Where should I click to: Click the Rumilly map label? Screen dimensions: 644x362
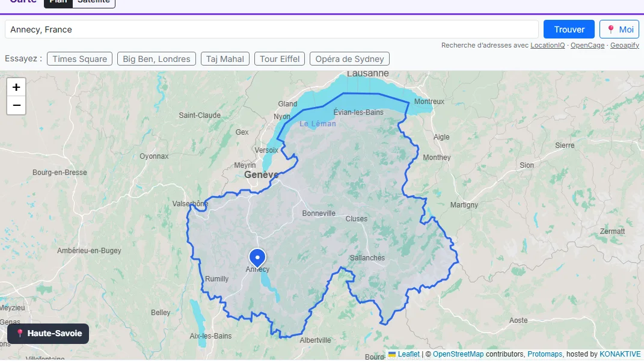point(216,279)
